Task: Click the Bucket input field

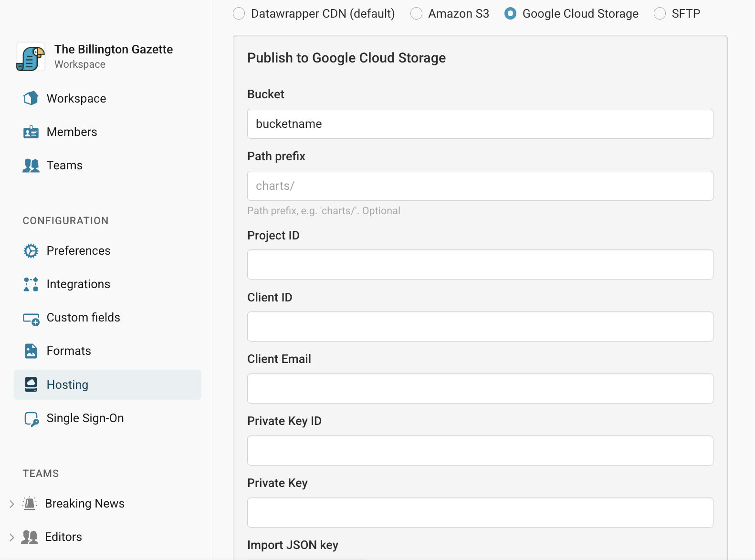Action: point(480,124)
